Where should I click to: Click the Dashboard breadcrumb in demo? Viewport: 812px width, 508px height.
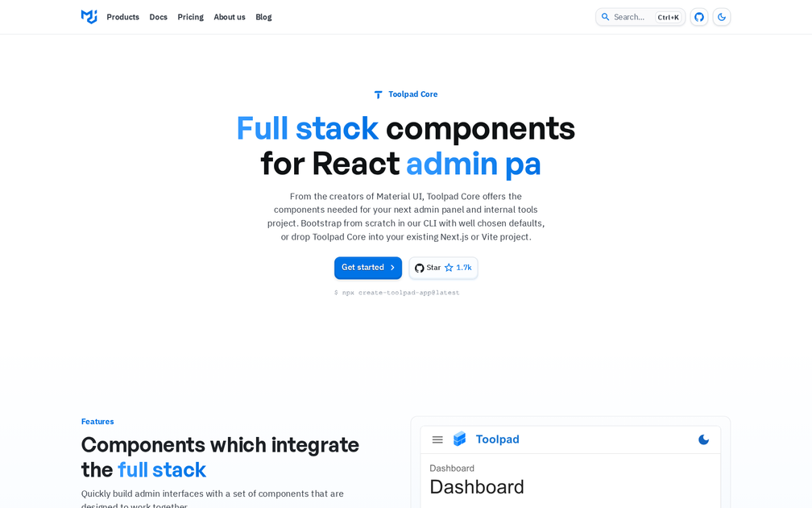(x=452, y=468)
